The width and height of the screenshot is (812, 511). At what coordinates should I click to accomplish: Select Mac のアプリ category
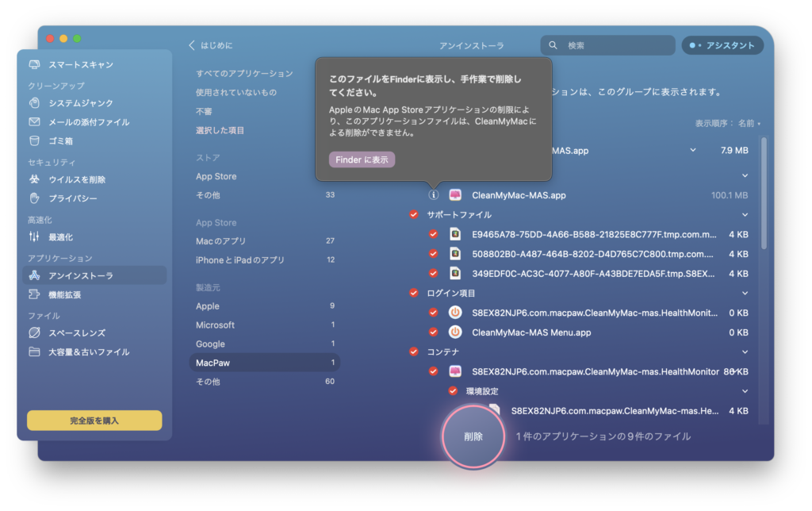tap(265, 241)
